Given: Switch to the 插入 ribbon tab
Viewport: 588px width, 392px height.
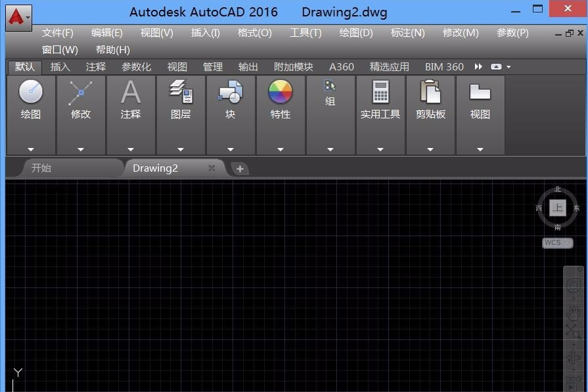Looking at the screenshot, I should point(60,67).
